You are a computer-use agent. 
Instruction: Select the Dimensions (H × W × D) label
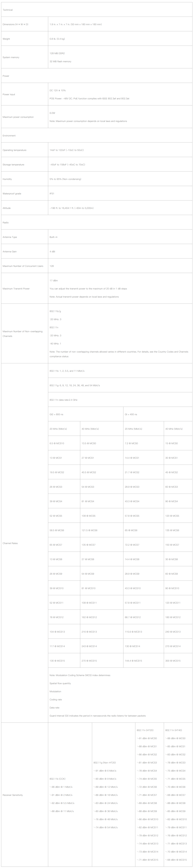coord(15,24)
